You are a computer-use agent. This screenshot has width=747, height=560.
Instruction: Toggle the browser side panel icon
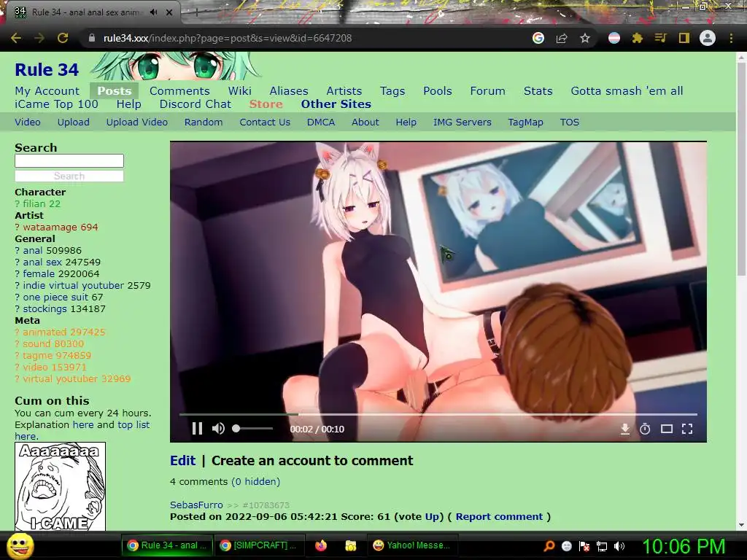(x=684, y=38)
